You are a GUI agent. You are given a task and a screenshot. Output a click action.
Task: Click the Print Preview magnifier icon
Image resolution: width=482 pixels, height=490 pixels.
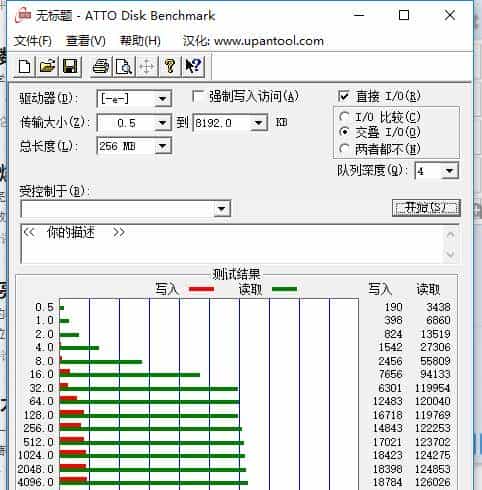pyautogui.click(x=124, y=67)
